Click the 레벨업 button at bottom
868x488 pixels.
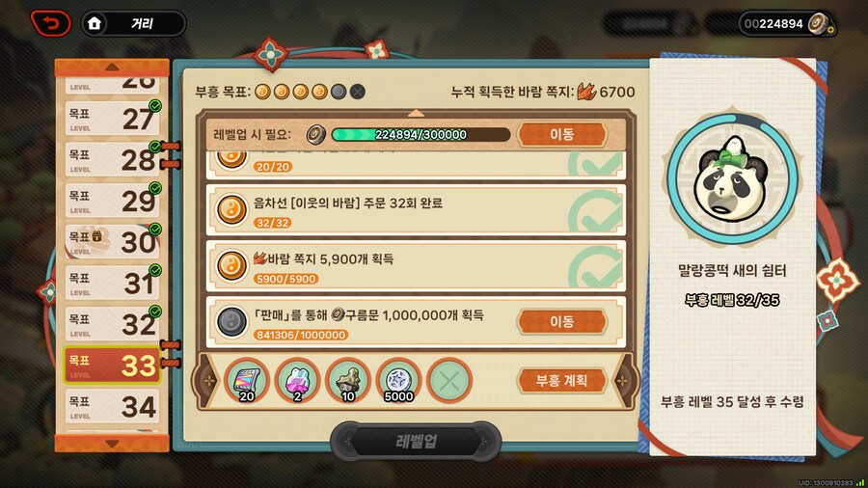pos(416,441)
